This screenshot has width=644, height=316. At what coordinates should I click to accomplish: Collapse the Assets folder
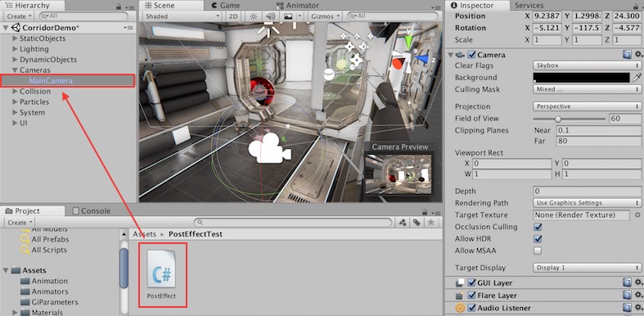tap(6, 270)
